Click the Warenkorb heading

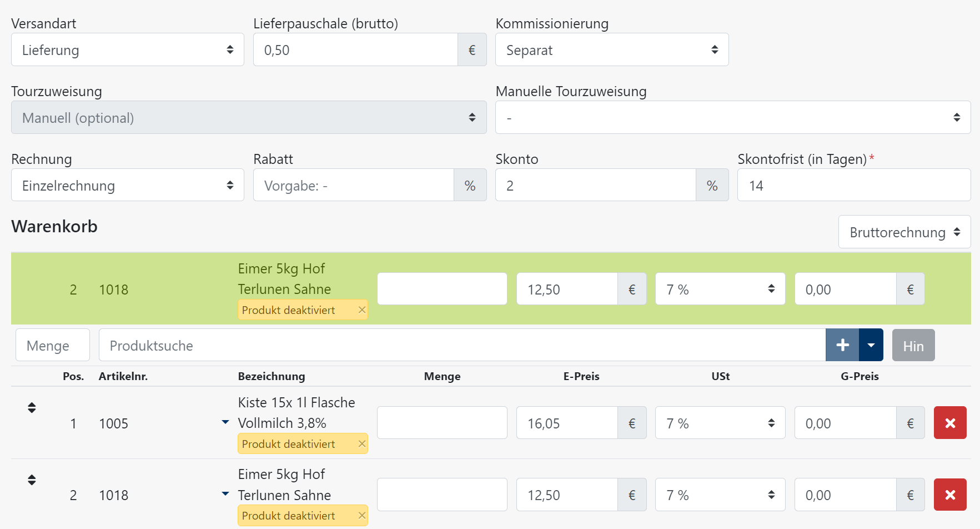pyautogui.click(x=54, y=226)
